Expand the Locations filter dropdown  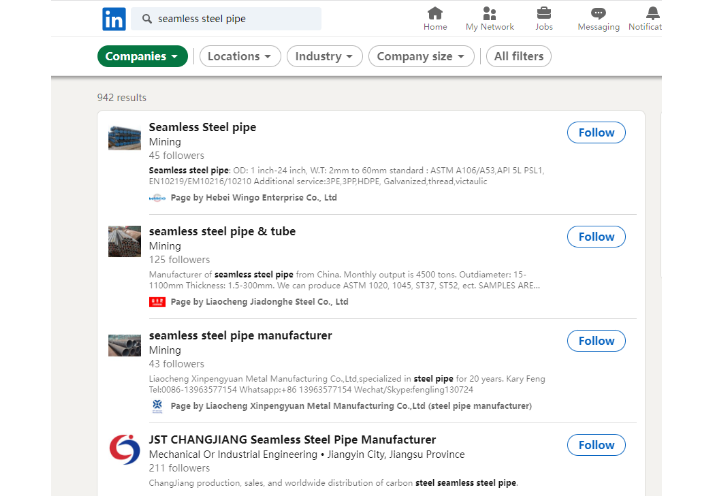tap(240, 56)
